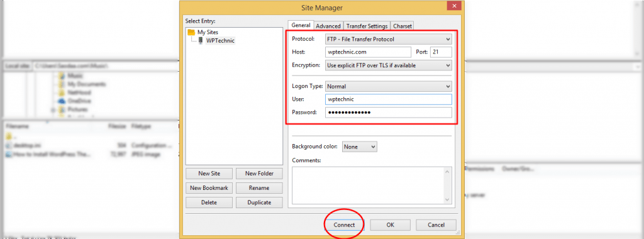Confirm with the OK button
This screenshot has width=644, height=239.
pyautogui.click(x=390, y=225)
